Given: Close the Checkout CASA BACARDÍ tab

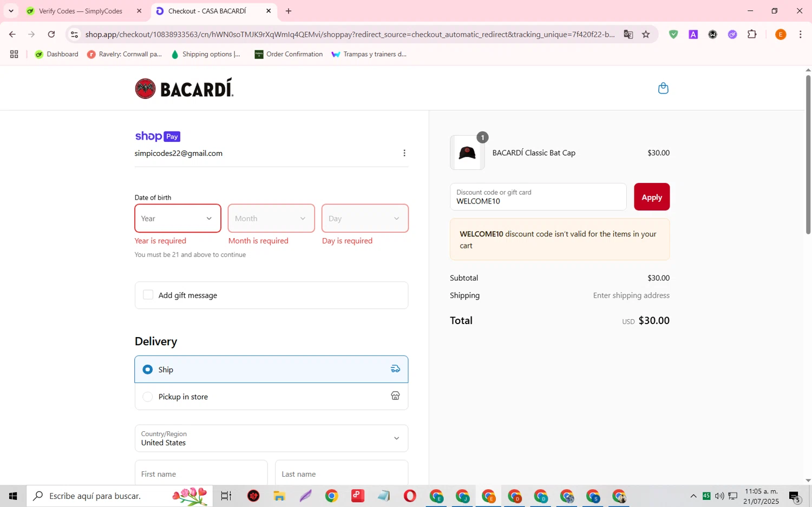Looking at the screenshot, I should pos(269,11).
